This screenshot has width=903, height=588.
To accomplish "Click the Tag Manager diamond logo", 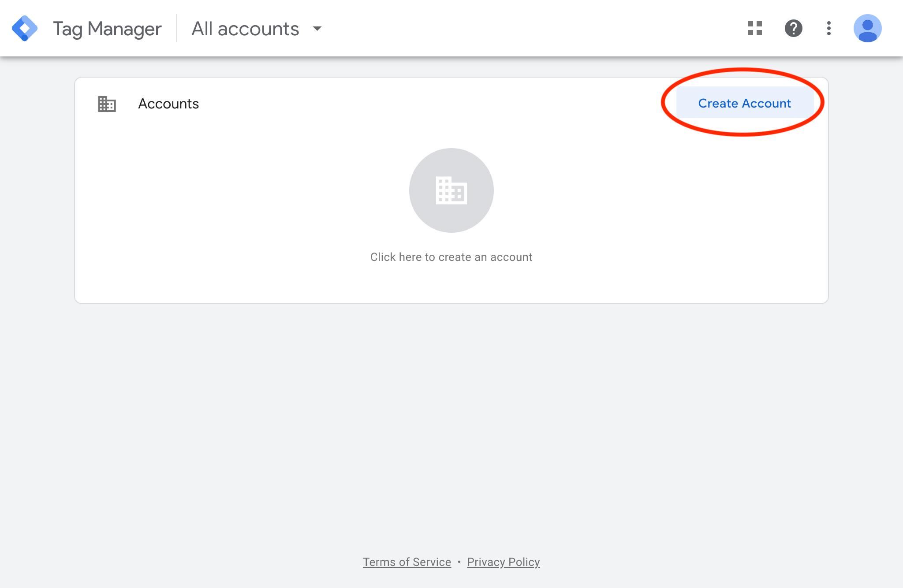I will point(25,29).
